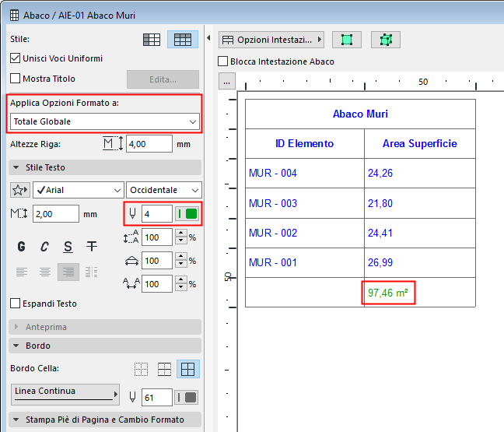Click the ellipsis button above the ruler
Screen dimensions: 504x432
click(226, 80)
